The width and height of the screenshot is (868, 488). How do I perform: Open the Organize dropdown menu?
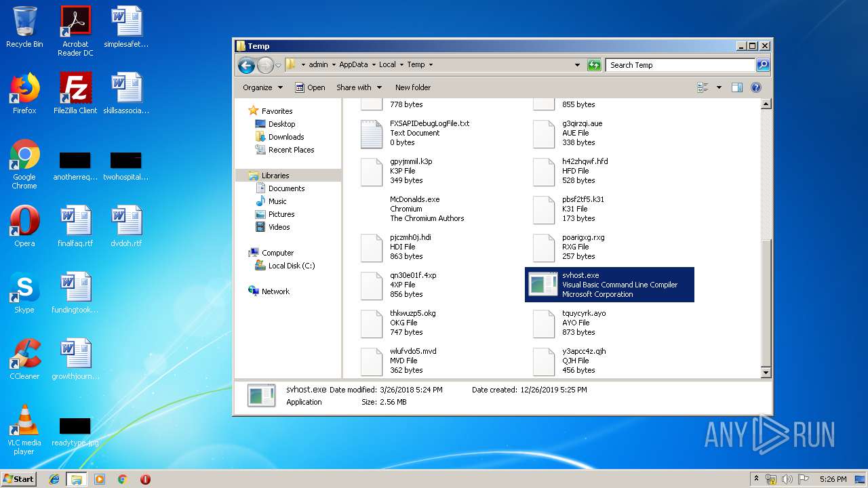tap(262, 87)
